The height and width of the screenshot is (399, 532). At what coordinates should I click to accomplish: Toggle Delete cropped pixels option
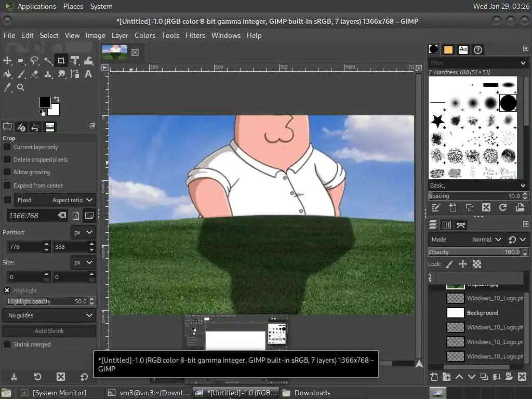click(x=7, y=159)
